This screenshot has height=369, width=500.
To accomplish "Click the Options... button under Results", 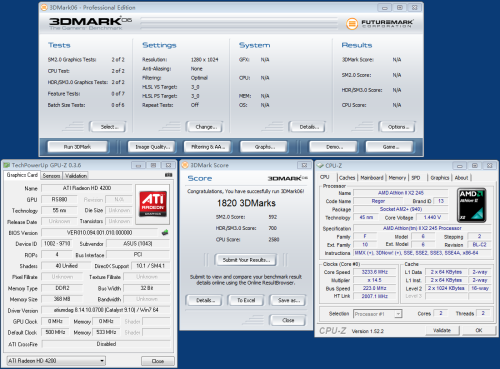I will pos(397,127).
